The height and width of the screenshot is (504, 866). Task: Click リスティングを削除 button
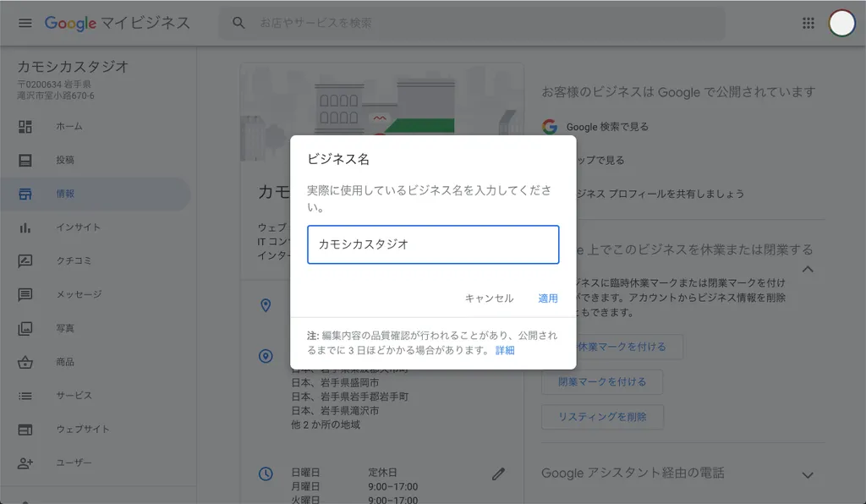point(602,417)
